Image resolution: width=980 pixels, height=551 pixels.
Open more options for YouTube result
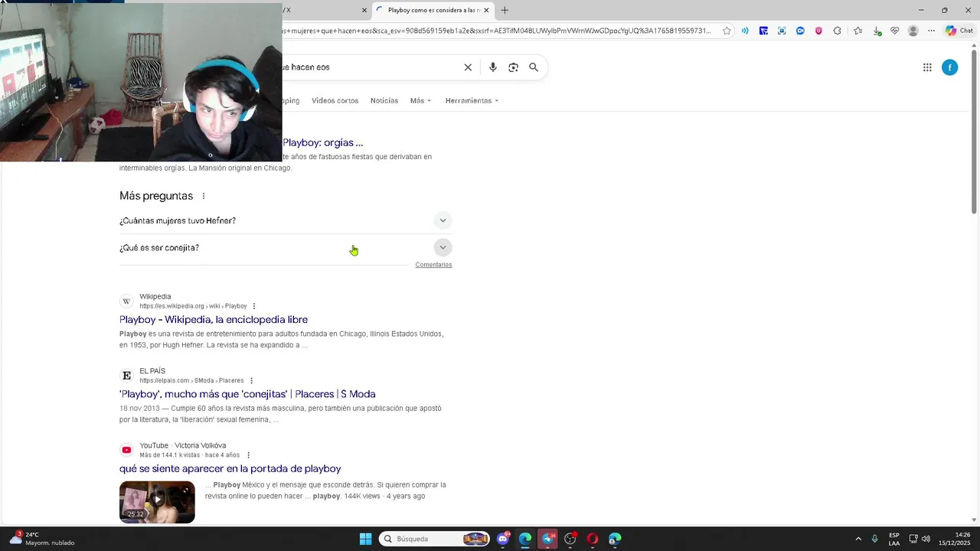coord(248,455)
